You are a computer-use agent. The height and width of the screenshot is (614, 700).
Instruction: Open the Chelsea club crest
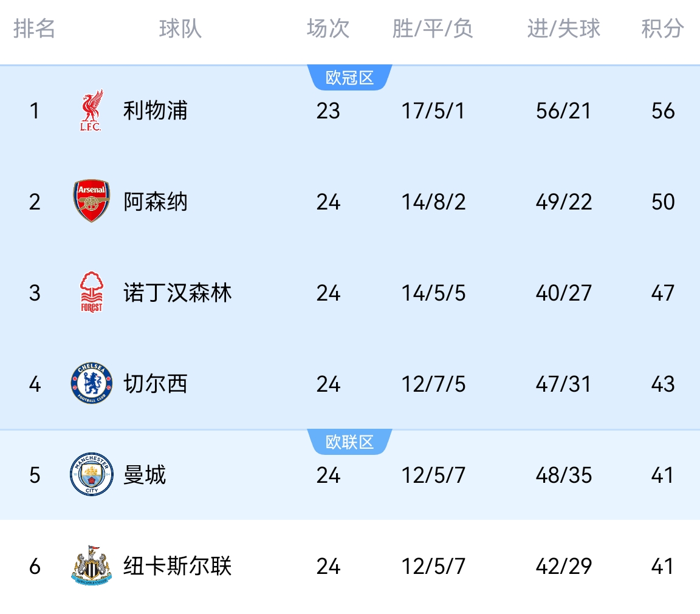[91, 384]
